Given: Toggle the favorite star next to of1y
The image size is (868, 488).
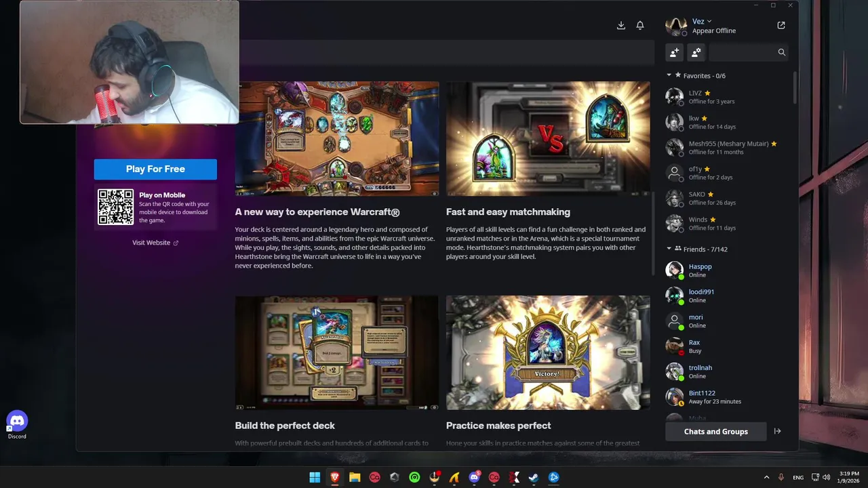Looking at the screenshot, I should point(707,169).
